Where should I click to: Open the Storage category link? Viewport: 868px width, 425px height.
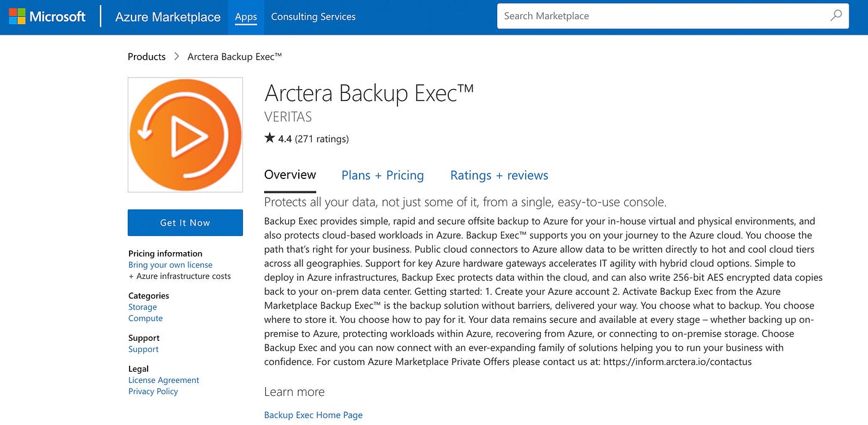(143, 307)
